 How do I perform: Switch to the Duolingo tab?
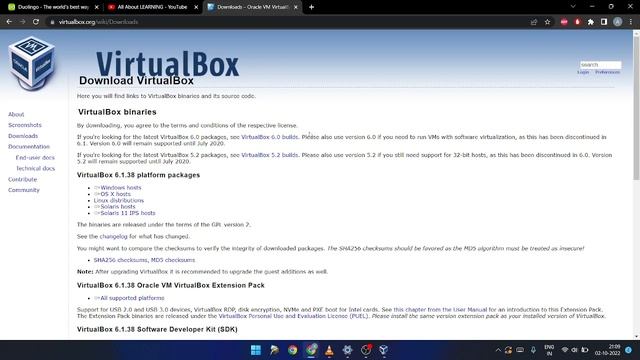(52, 7)
